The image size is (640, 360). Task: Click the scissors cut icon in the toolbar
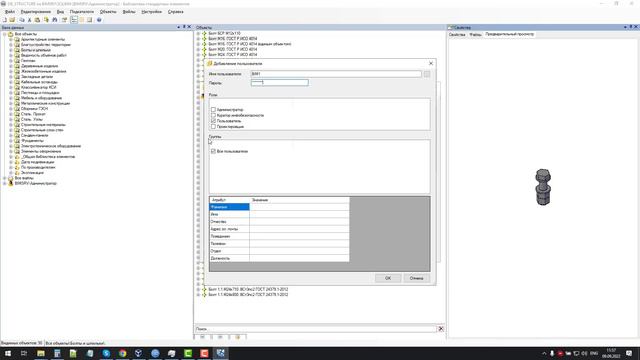pos(29,20)
